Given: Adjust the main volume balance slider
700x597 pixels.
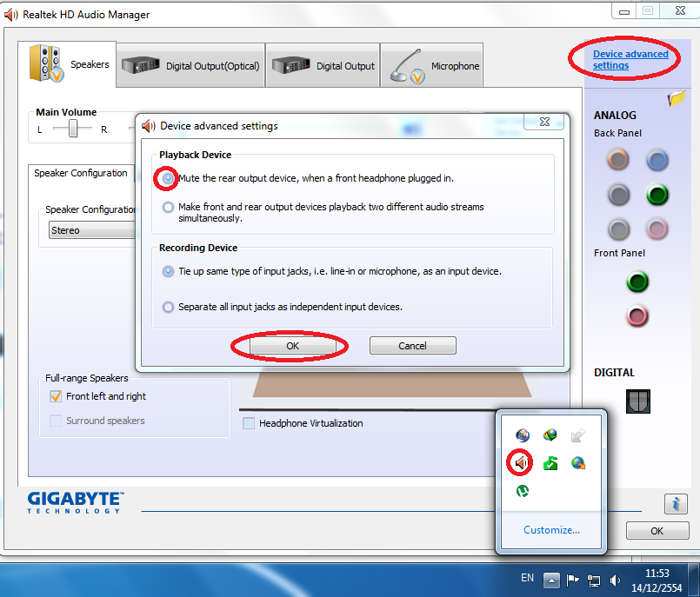Looking at the screenshot, I should [73, 129].
